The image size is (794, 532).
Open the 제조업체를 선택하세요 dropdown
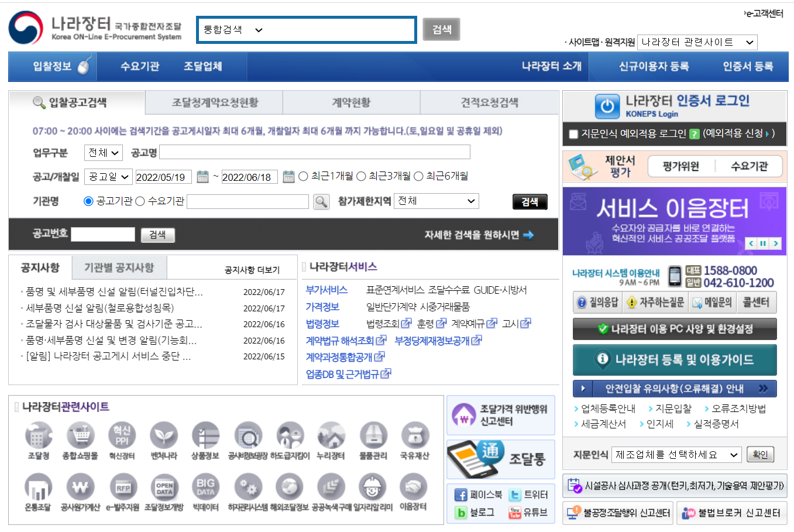pyautogui.click(x=676, y=455)
